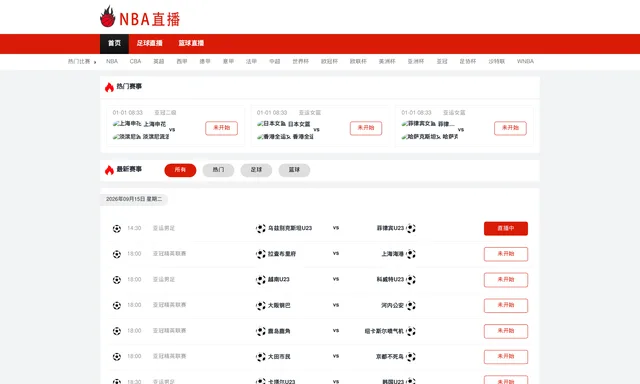Click team image of 日本女篮 in hot card

(x=271, y=124)
